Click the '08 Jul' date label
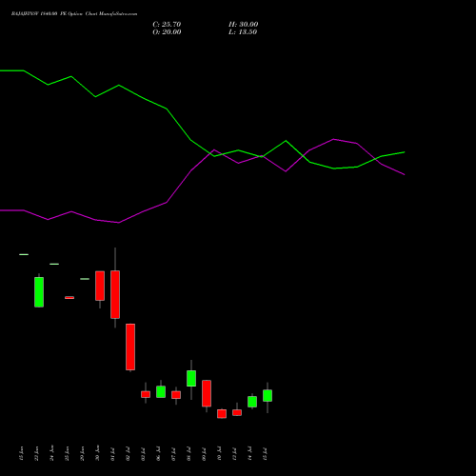This screenshot has height=476, width=476. click(188, 454)
